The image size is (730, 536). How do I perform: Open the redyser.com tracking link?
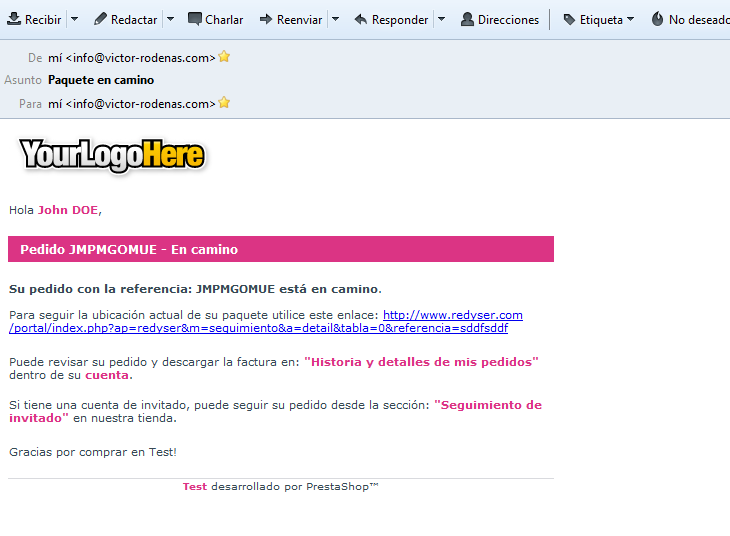click(266, 321)
